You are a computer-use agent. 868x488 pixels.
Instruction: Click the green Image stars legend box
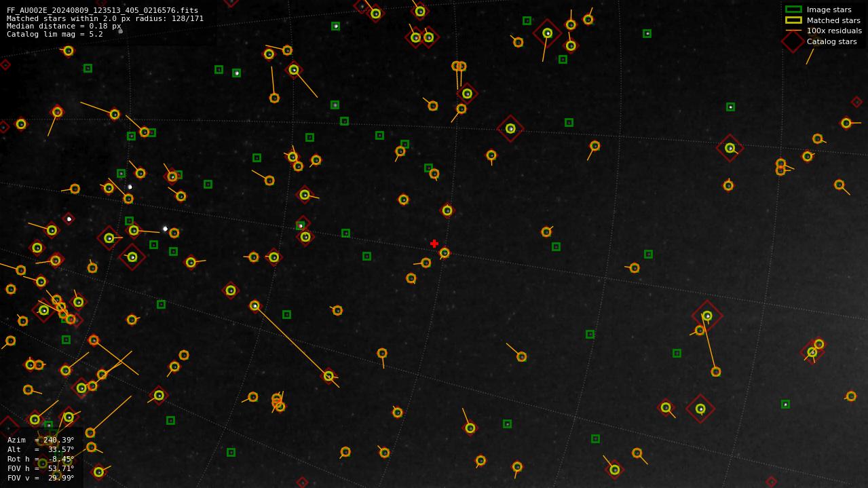(793, 10)
